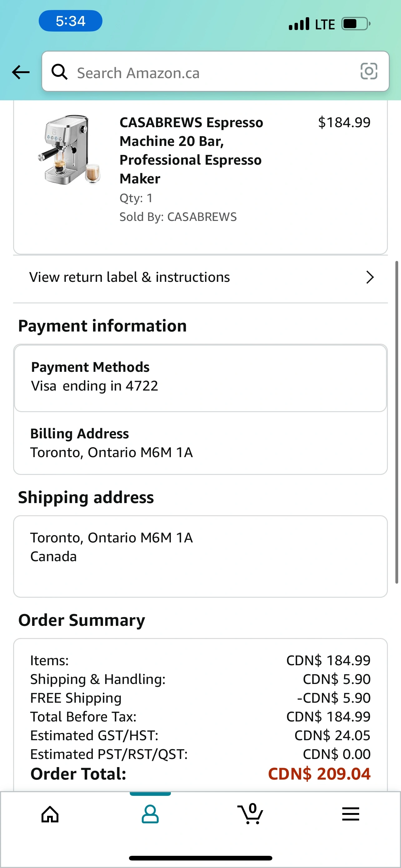
Task: Open the espresso machine product thumbnail
Action: pos(69,149)
